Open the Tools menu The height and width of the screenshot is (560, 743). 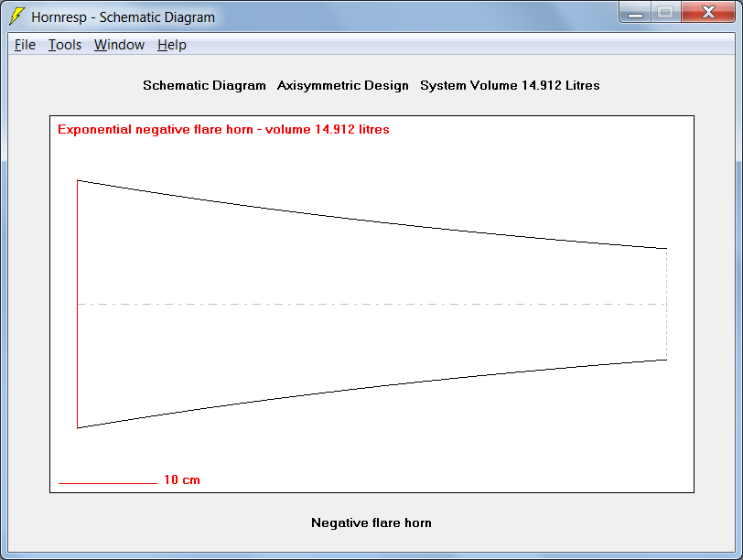[x=65, y=45]
